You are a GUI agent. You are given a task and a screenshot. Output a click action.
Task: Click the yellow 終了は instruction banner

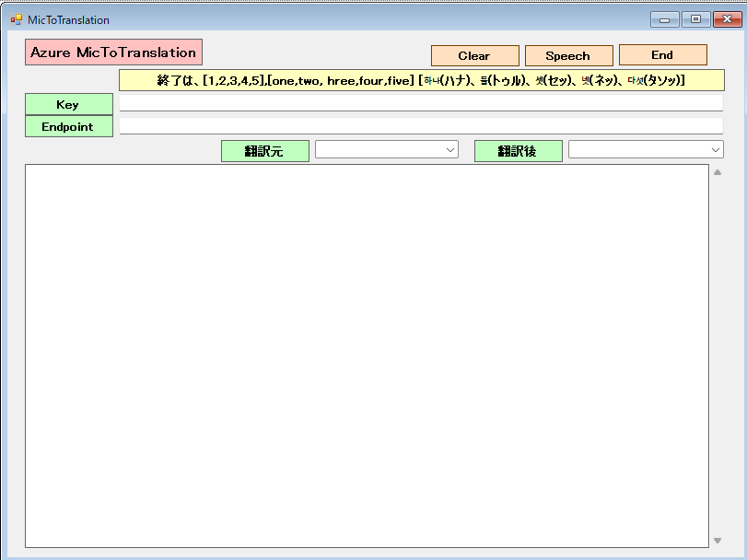coord(421,81)
